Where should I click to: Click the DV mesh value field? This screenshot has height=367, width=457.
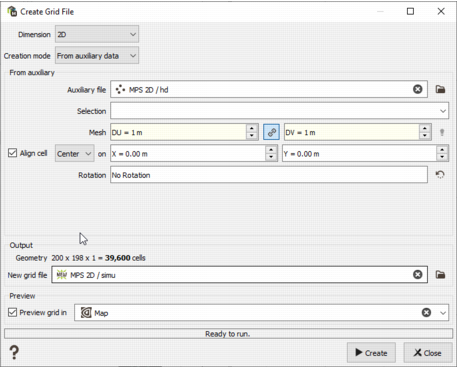click(352, 132)
